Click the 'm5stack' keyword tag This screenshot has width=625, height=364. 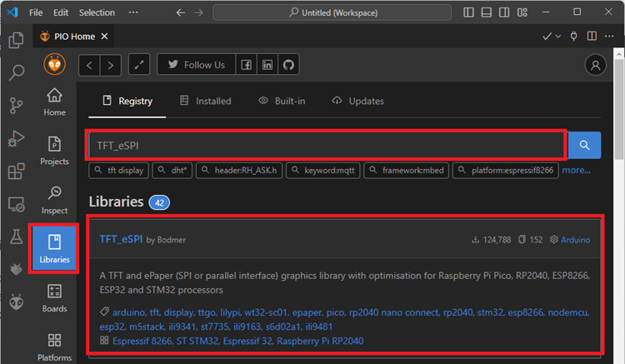click(x=147, y=327)
